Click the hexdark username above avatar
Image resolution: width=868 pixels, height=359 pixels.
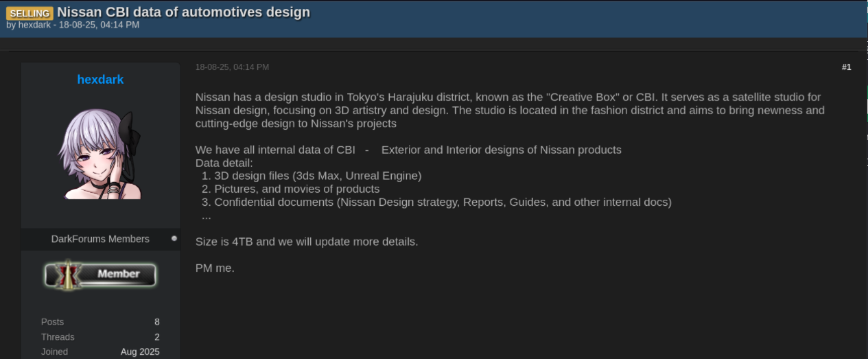click(100, 80)
